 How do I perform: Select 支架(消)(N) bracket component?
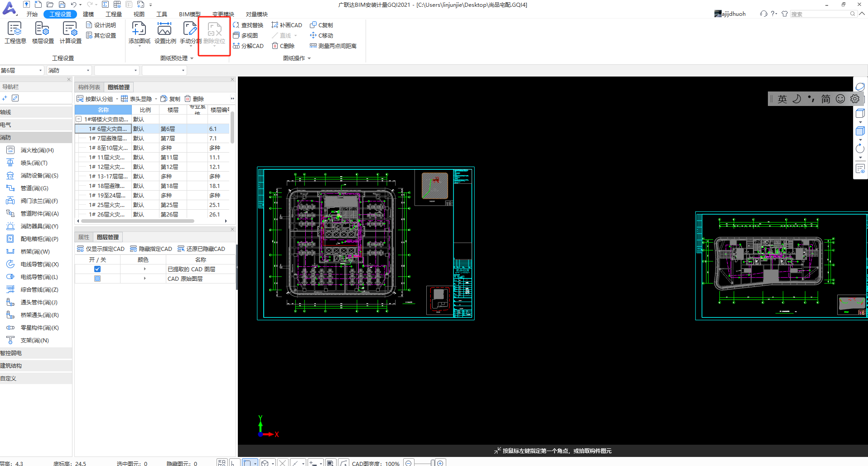28,341
